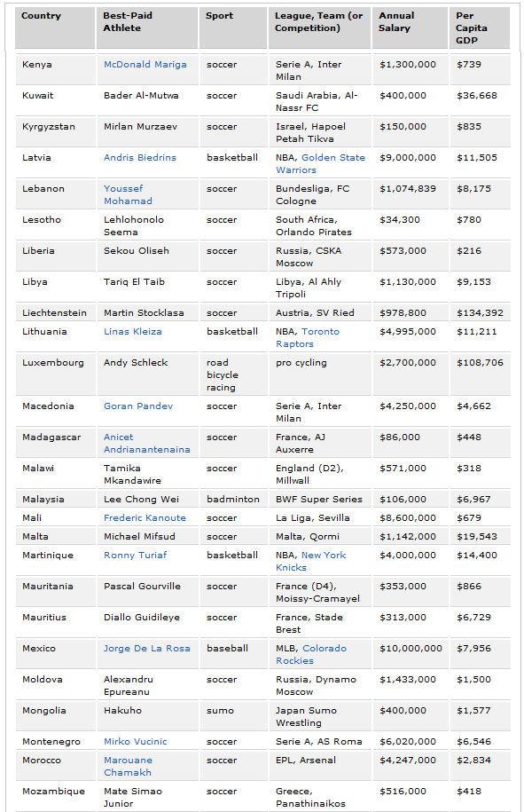Click the Jorge De La Rosa link
This screenshot has width=524, height=812.
click(x=146, y=649)
